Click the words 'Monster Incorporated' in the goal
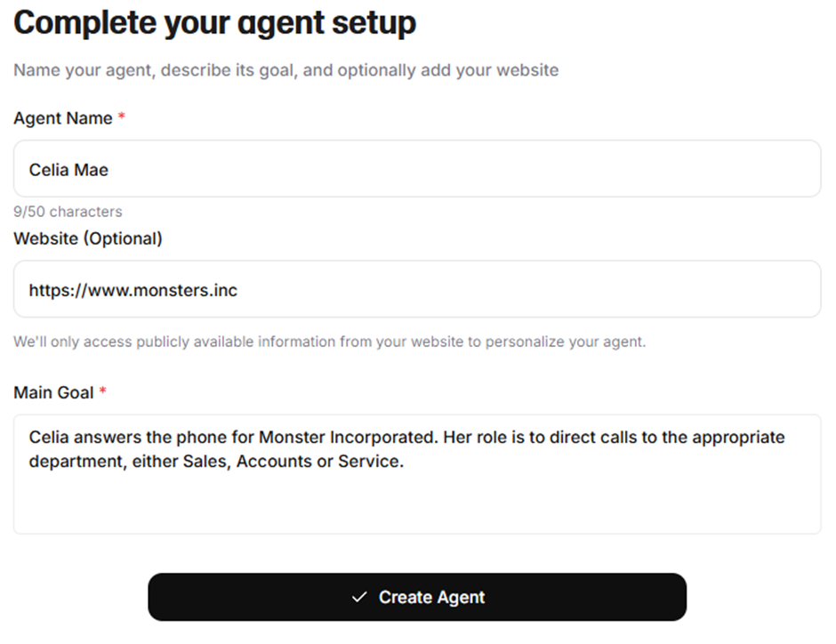The height and width of the screenshot is (644, 836). click(348, 437)
